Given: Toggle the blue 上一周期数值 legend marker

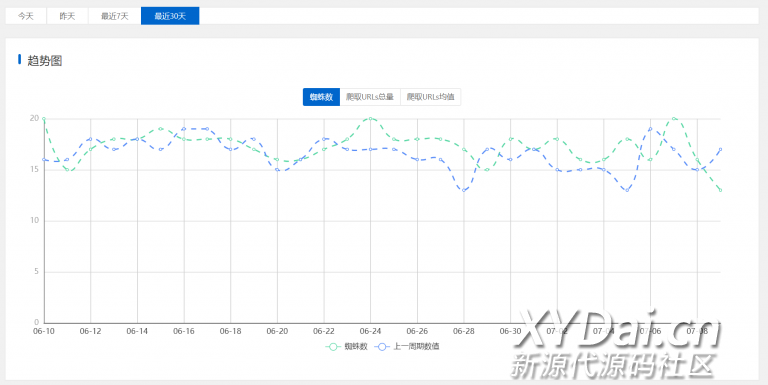Looking at the screenshot, I should pos(383,346).
